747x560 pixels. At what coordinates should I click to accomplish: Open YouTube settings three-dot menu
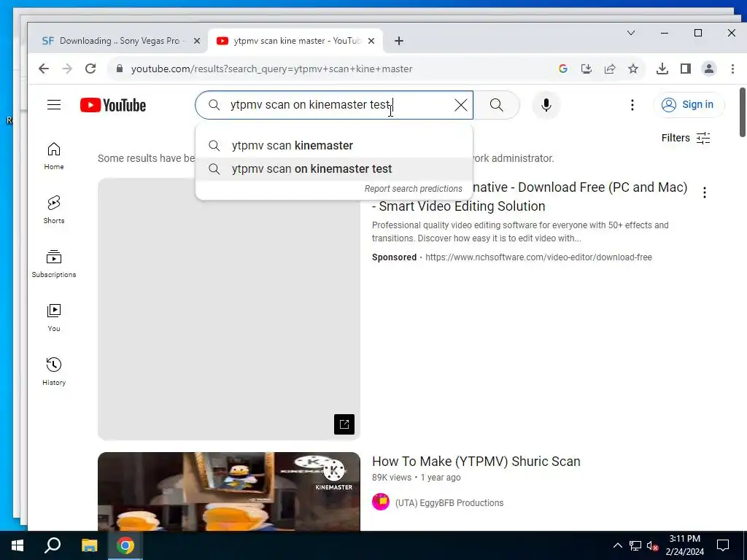click(x=632, y=105)
